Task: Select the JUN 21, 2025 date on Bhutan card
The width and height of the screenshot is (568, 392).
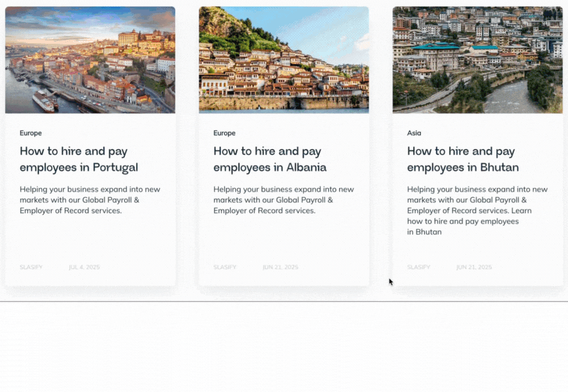Action: (474, 267)
